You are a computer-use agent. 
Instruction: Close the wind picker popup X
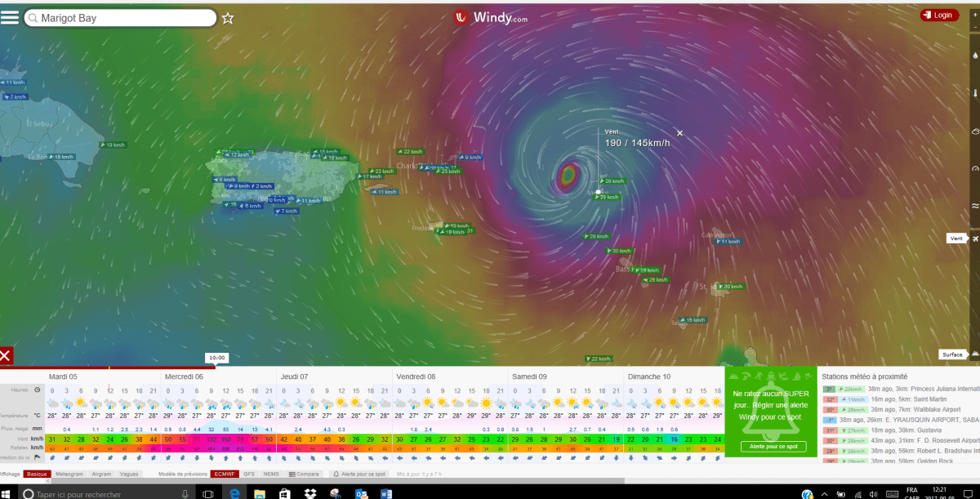tap(679, 133)
